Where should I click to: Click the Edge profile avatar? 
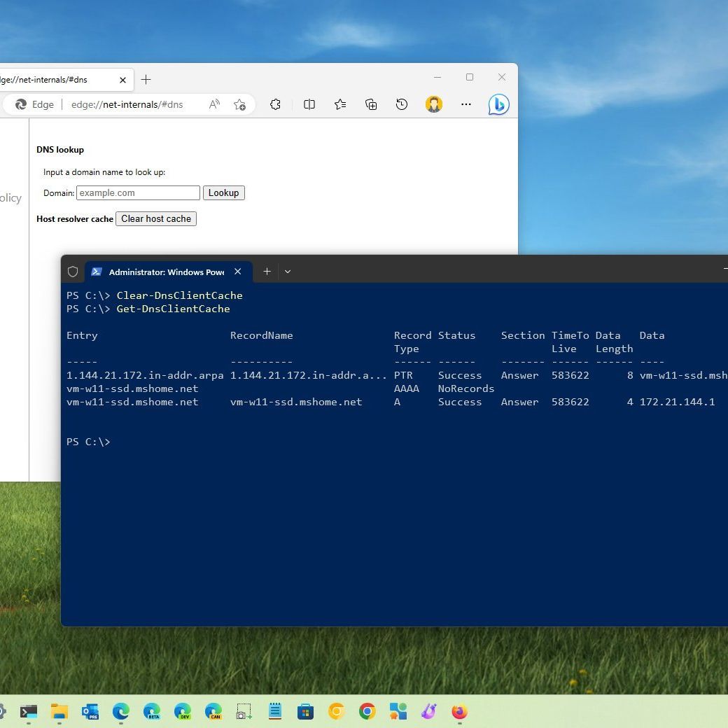click(x=434, y=104)
